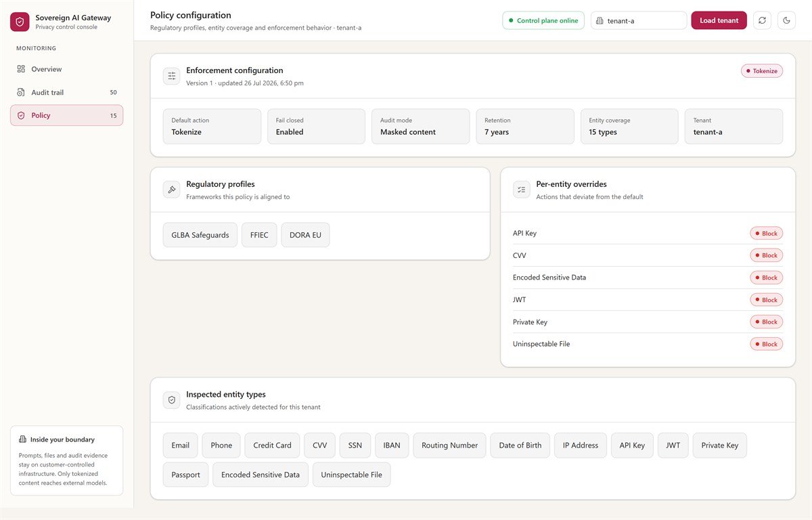Click the Policy configuration page title

coord(191,15)
